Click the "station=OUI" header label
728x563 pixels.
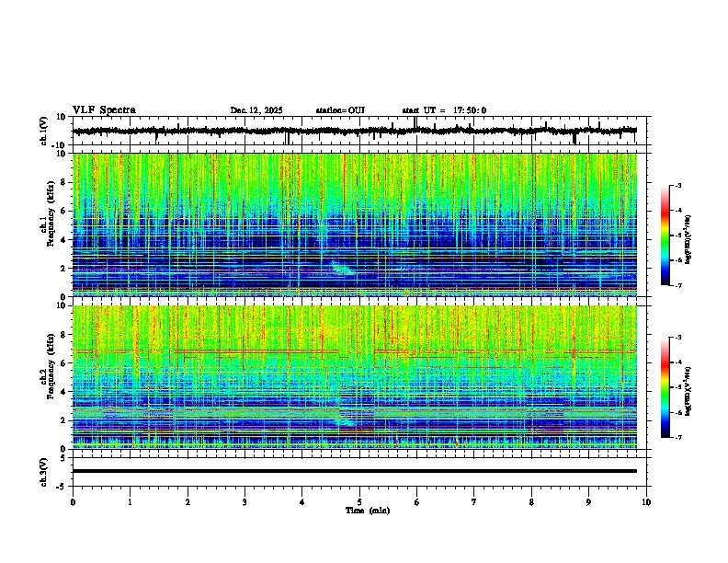click(x=340, y=110)
